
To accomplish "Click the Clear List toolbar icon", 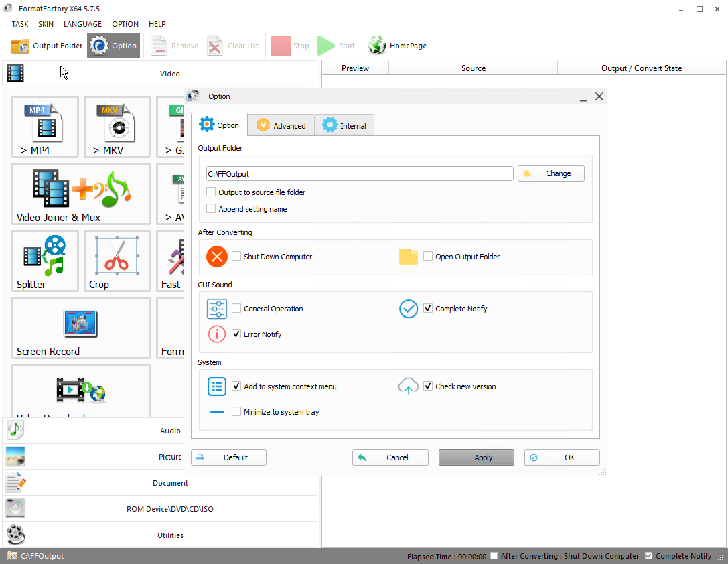I will pyautogui.click(x=214, y=46).
